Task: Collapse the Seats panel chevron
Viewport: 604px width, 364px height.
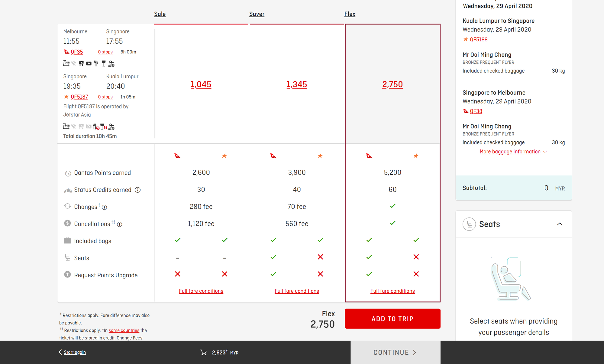Action: (x=560, y=224)
